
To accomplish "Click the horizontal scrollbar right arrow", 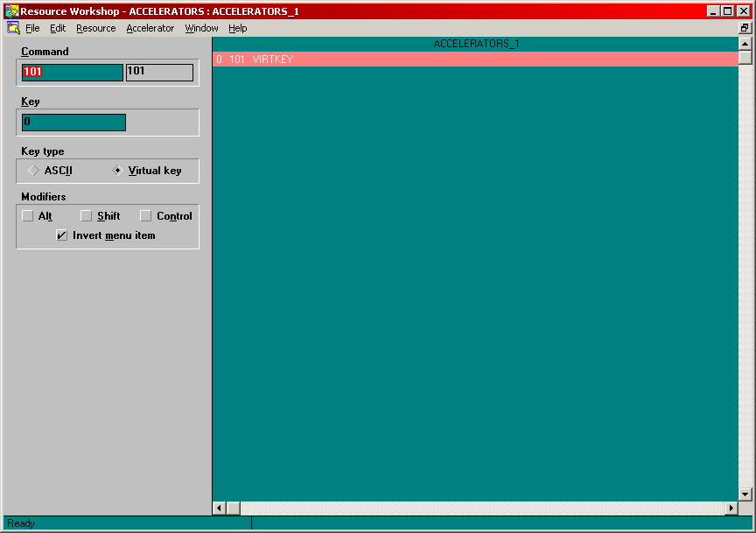I will pyautogui.click(x=731, y=508).
